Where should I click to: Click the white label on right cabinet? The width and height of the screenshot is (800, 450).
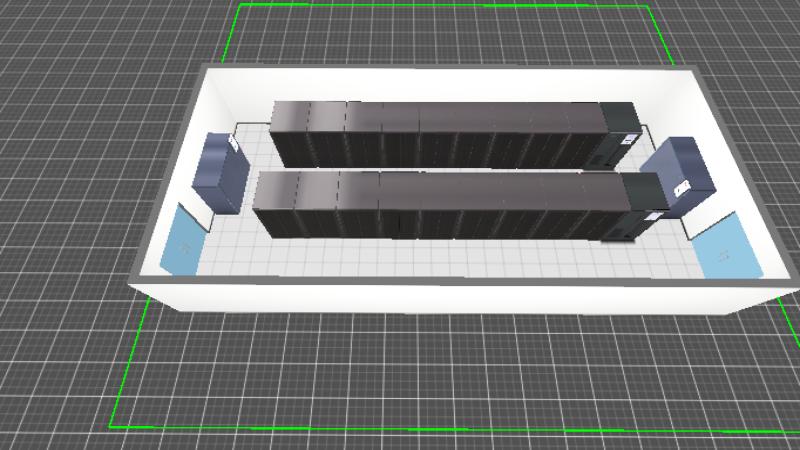pos(682,186)
